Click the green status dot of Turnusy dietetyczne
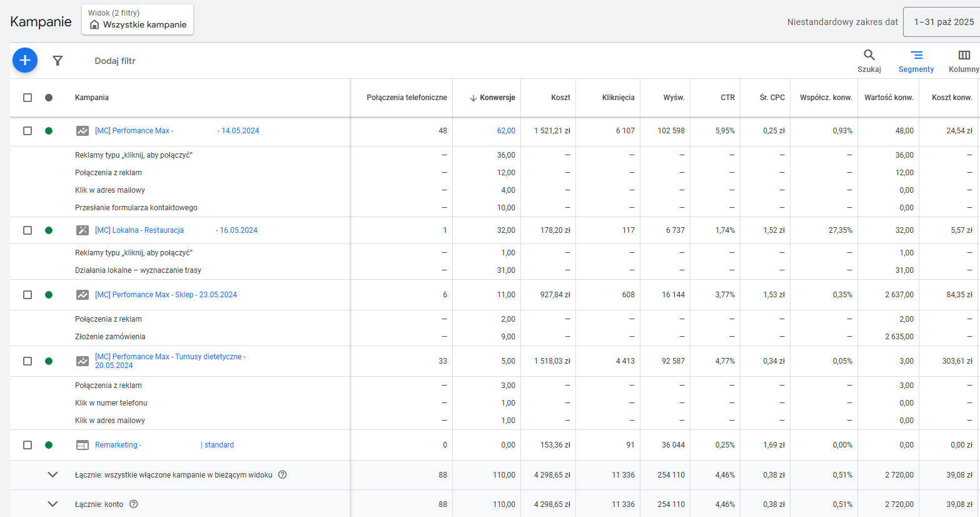 pyautogui.click(x=49, y=361)
